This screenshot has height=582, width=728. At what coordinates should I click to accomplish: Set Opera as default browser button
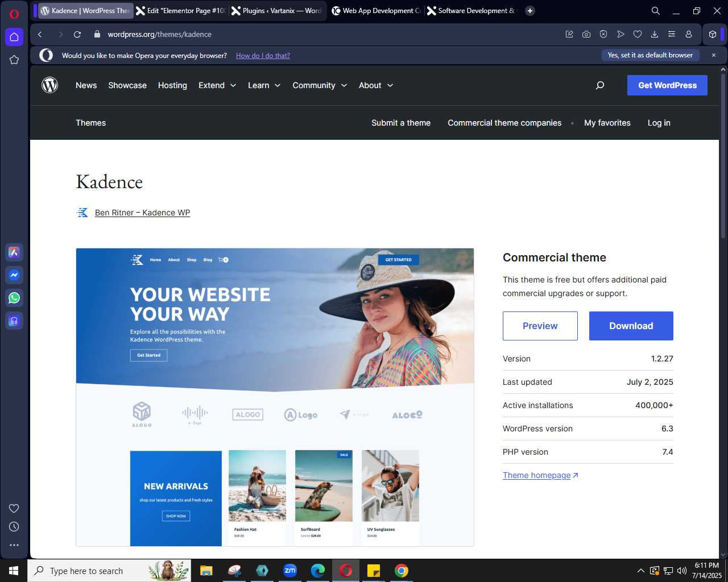click(x=650, y=55)
